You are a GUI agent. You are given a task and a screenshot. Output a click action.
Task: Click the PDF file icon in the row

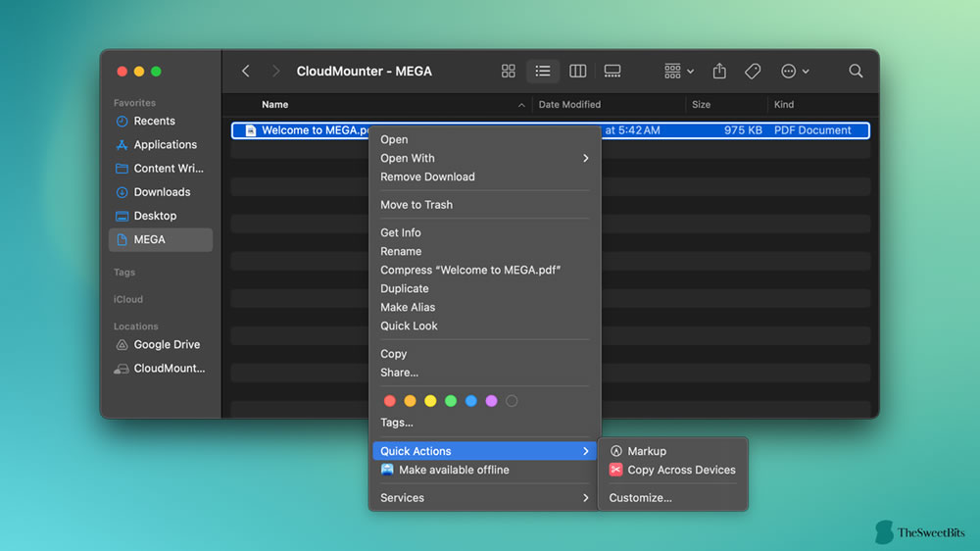pyautogui.click(x=251, y=130)
